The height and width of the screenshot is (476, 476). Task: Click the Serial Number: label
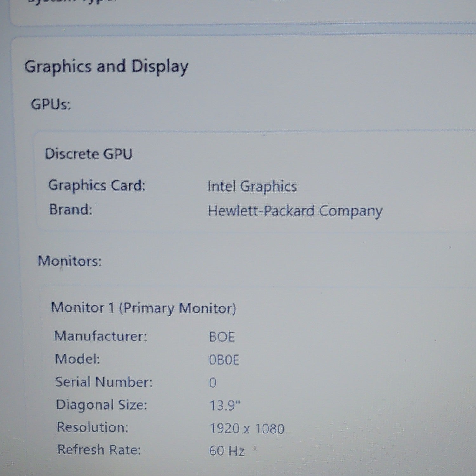point(104,382)
